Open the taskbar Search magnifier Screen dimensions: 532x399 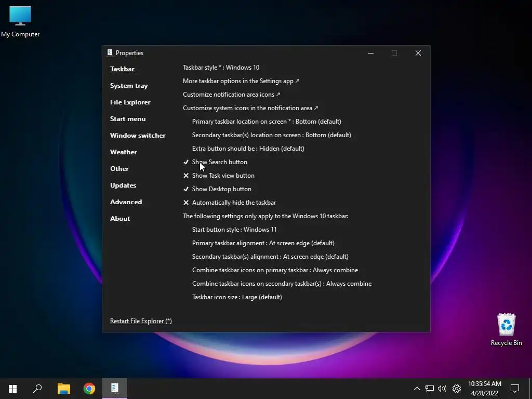[x=37, y=389]
